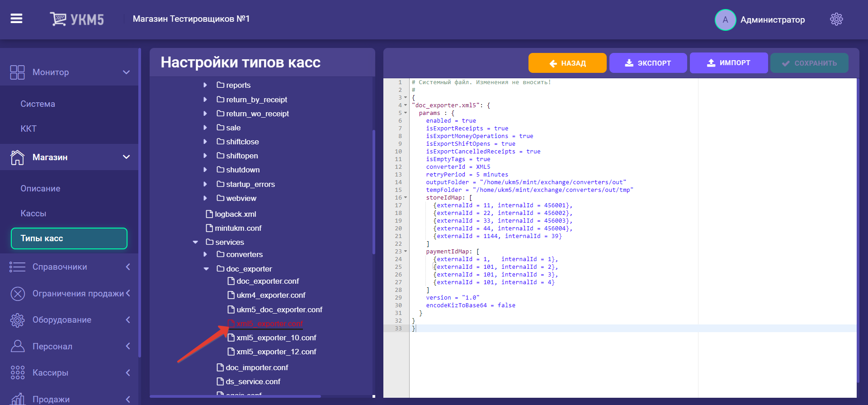Image resolution: width=868 pixels, height=405 pixels.
Task: Click the НАЗАД button
Action: (x=567, y=63)
